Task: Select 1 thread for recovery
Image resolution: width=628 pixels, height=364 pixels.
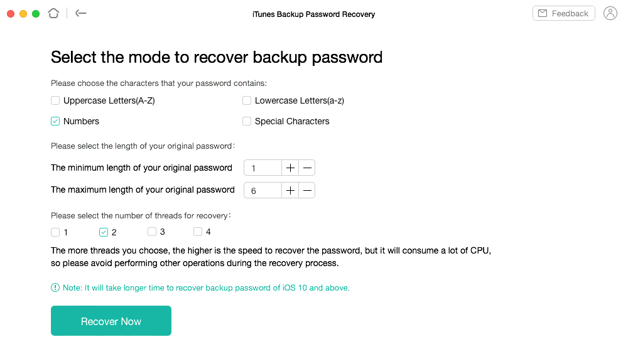Action: [55, 232]
